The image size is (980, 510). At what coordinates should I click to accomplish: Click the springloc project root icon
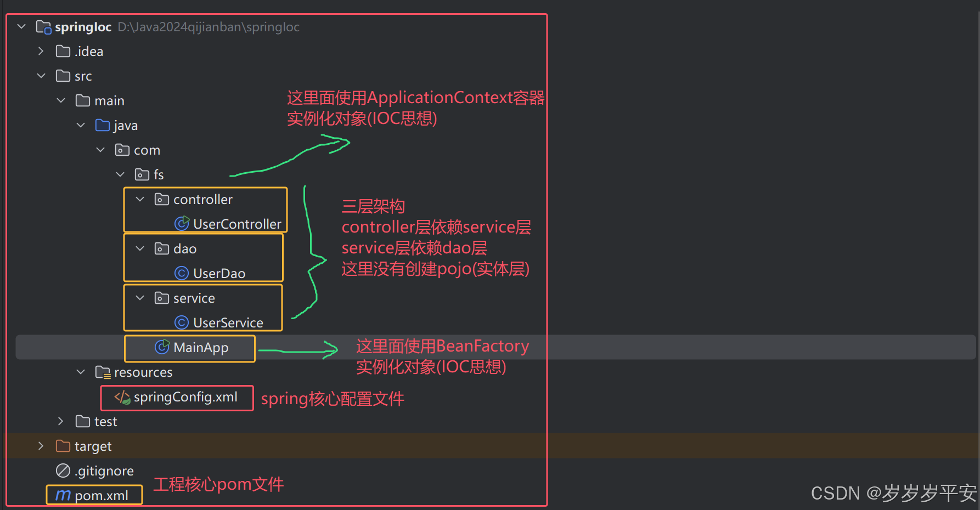pos(43,26)
